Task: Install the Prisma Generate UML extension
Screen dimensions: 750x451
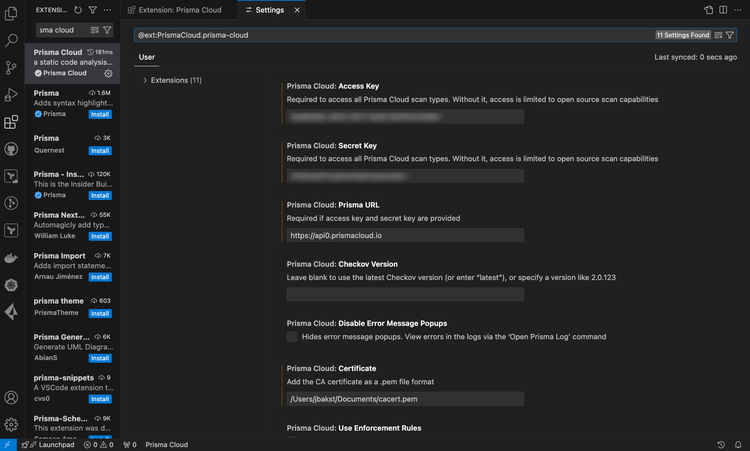Action: [100, 358]
